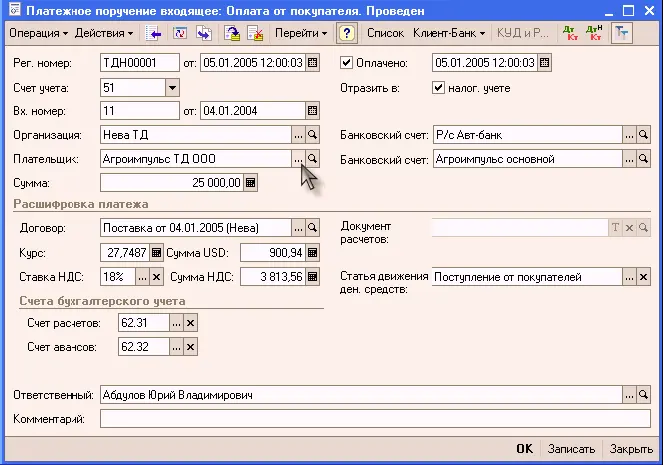Open the calendar for the Рег. номер date
This screenshot has width=663, height=465.
tap(312, 63)
